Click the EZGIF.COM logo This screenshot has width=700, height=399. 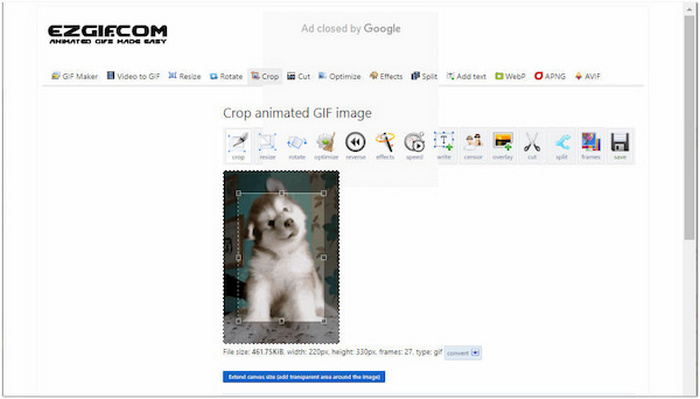pyautogui.click(x=108, y=34)
